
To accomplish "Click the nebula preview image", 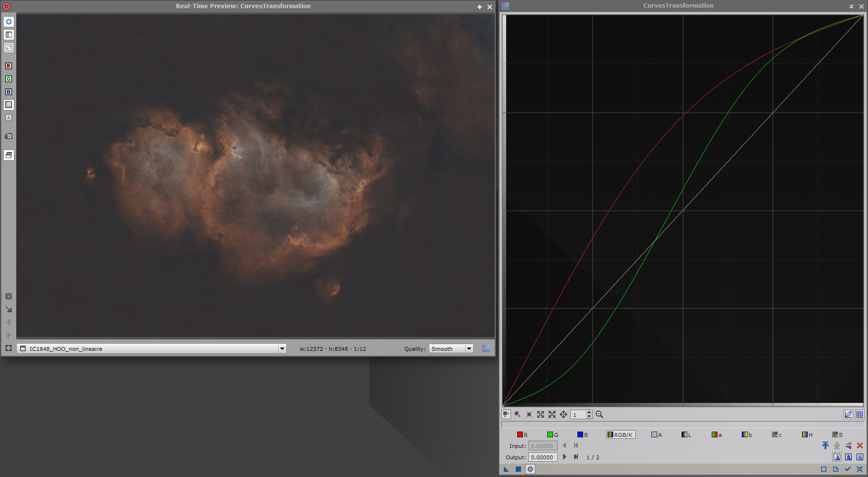I will [x=256, y=175].
